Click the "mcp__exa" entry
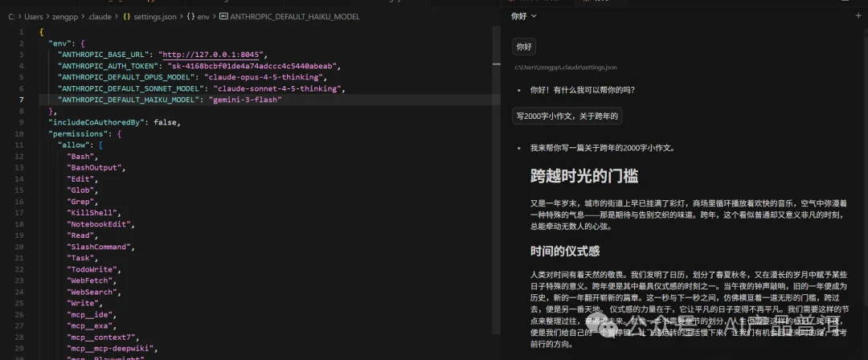 point(89,325)
